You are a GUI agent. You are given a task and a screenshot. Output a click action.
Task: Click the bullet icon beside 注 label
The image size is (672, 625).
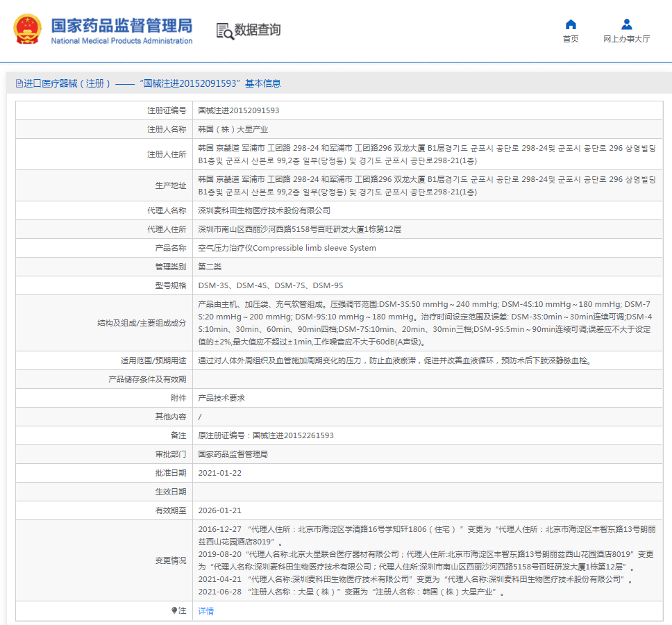point(174,610)
